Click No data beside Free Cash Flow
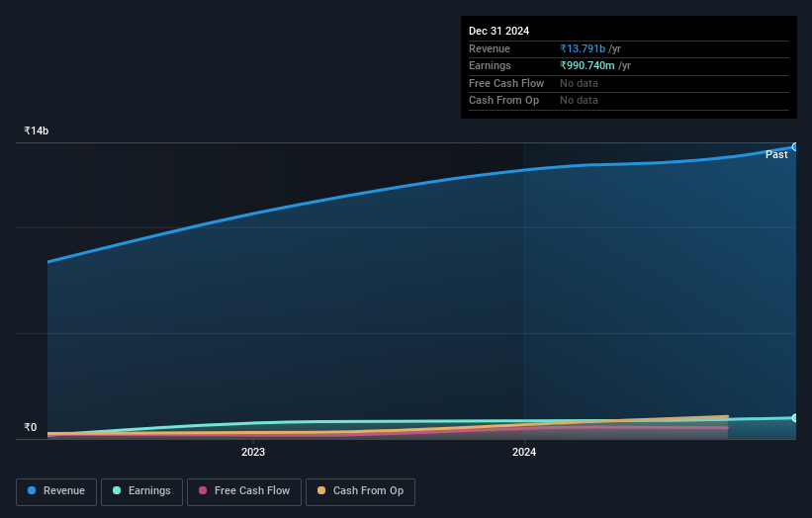This screenshot has width=812, height=518. pos(579,83)
